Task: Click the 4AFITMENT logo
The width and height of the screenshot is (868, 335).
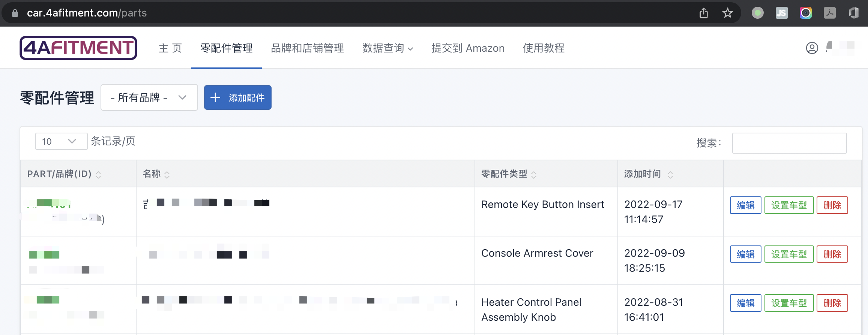Action: point(78,48)
